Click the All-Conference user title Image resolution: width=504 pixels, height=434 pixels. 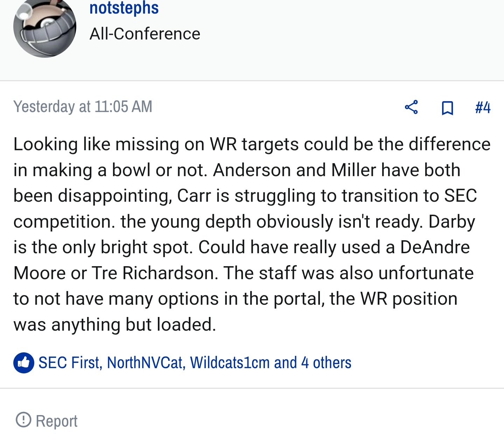tap(145, 34)
